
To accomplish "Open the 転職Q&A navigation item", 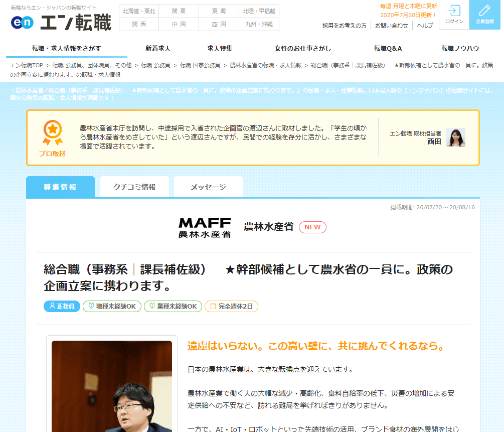I will [388, 49].
